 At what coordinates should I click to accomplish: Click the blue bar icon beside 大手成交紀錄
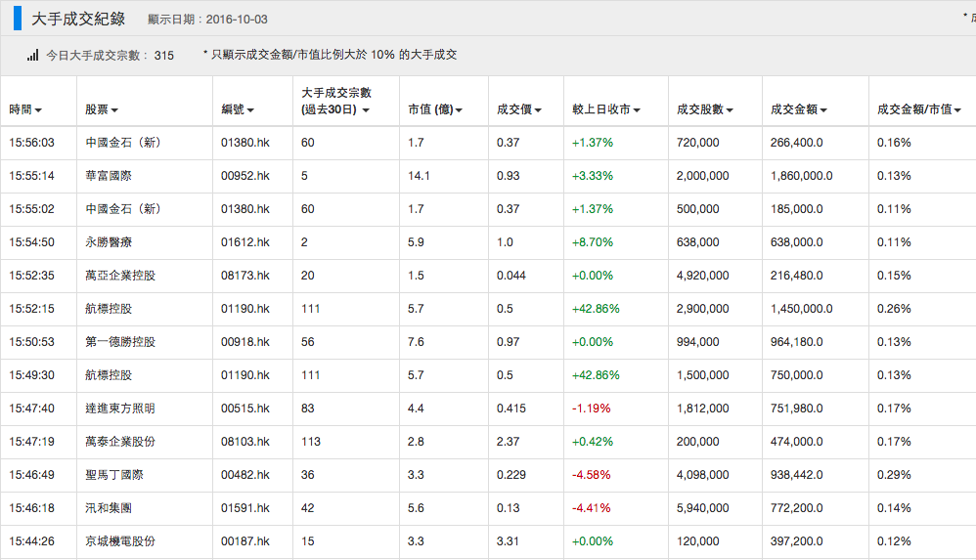18,19
